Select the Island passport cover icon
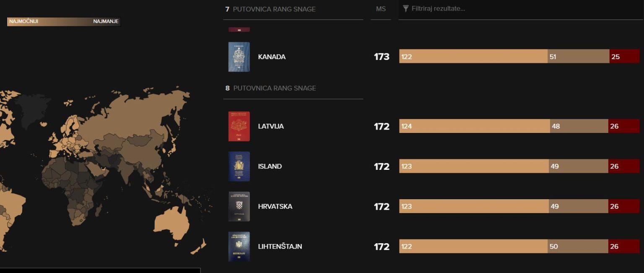The height and width of the screenshot is (273, 644). click(239, 166)
